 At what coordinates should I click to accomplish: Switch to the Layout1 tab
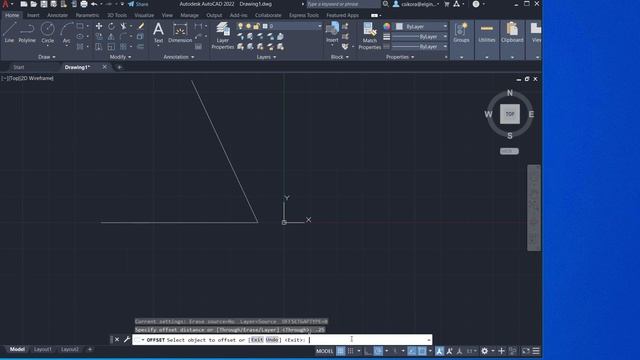(43, 349)
